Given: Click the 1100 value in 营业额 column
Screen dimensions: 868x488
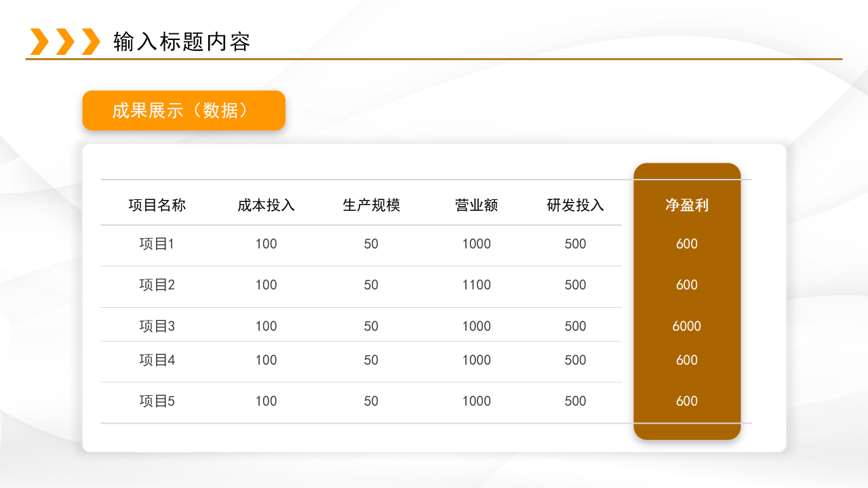Looking at the screenshot, I should pyautogui.click(x=477, y=285).
